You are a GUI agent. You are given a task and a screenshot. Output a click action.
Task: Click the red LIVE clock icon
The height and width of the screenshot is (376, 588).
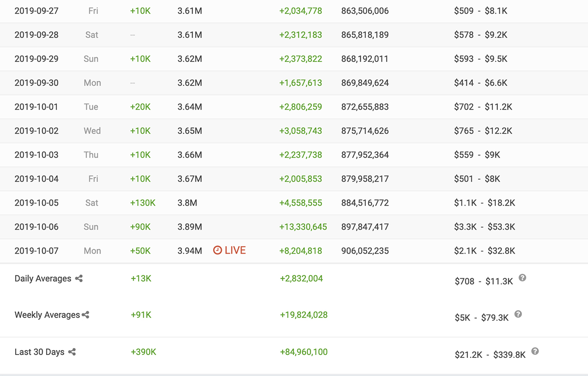point(218,250)
